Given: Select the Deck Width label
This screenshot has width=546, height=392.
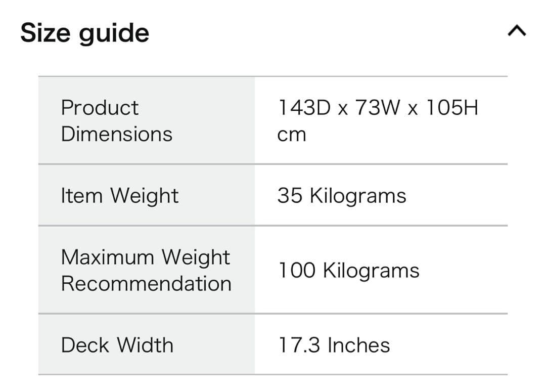Looking at the screenshot, I should (117, 345).
